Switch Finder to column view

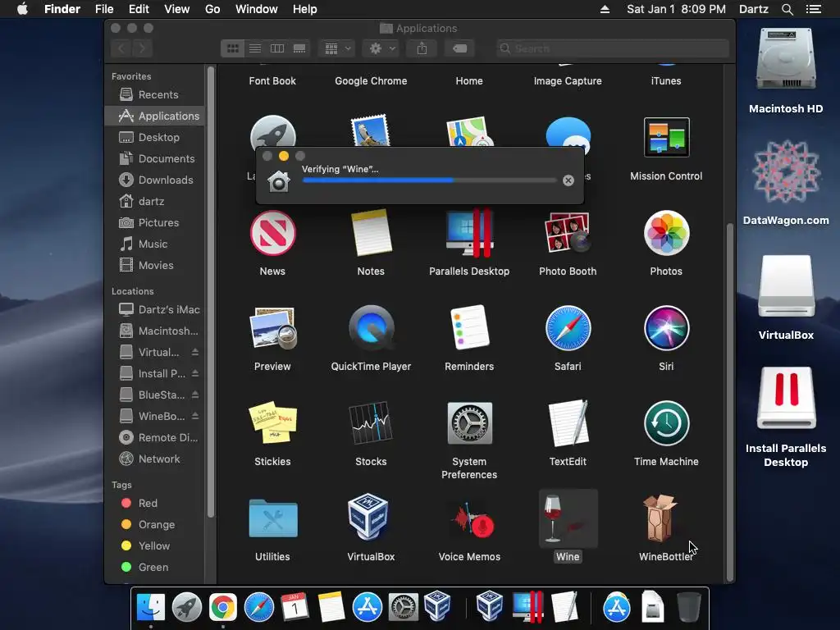pos(277,48)
